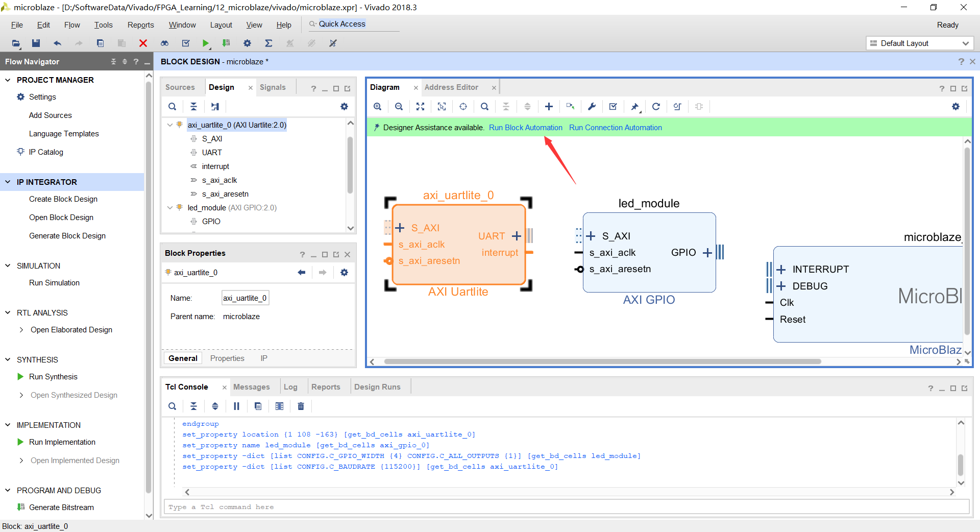Click the wrench icon in the Diagram toolbar
980x532 pixels.
(x=592, y=107)
